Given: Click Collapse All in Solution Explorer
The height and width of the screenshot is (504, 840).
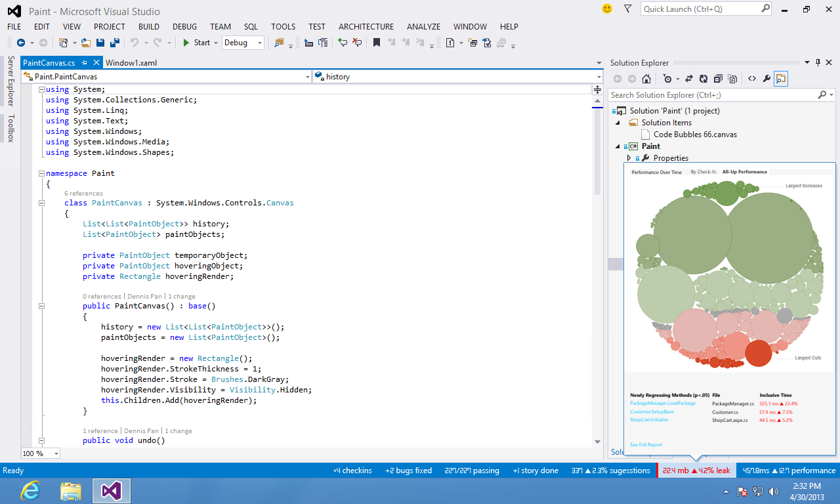Looking at the screenshot, I should [718, 79].
